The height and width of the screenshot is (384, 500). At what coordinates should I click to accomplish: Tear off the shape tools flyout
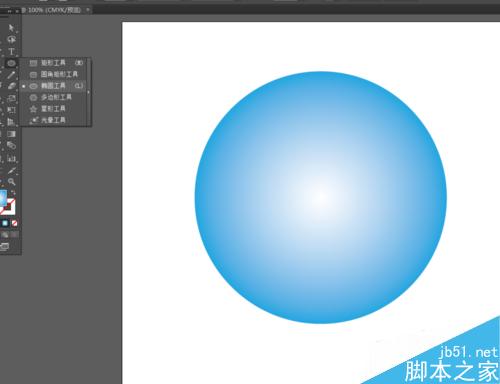point(89,92)
